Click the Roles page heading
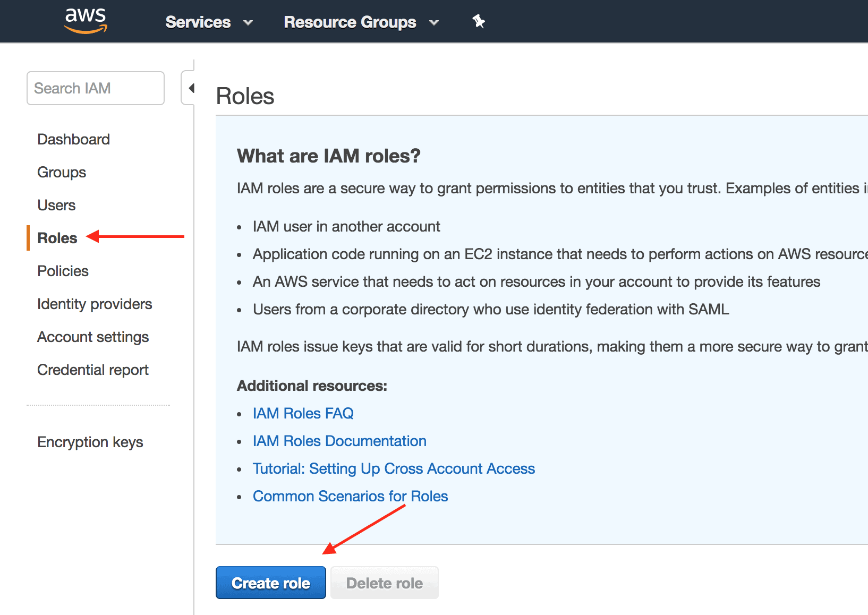 245,96
